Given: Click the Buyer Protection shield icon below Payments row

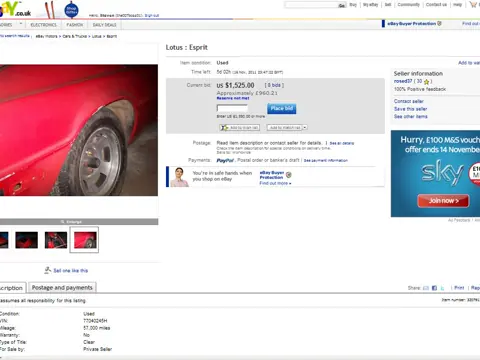Looking at the screenshot, I should click(289, 175).
